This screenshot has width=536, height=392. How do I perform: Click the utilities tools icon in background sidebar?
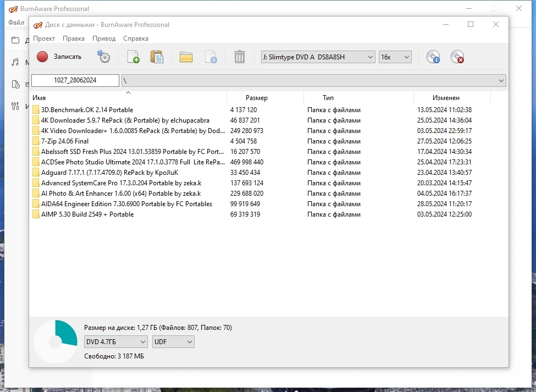click(15, 106)
